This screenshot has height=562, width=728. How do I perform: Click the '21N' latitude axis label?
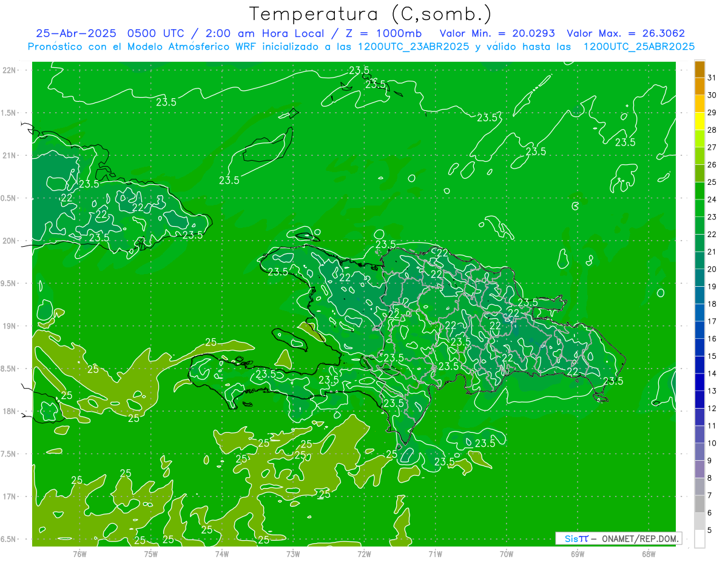pos(9,155)
